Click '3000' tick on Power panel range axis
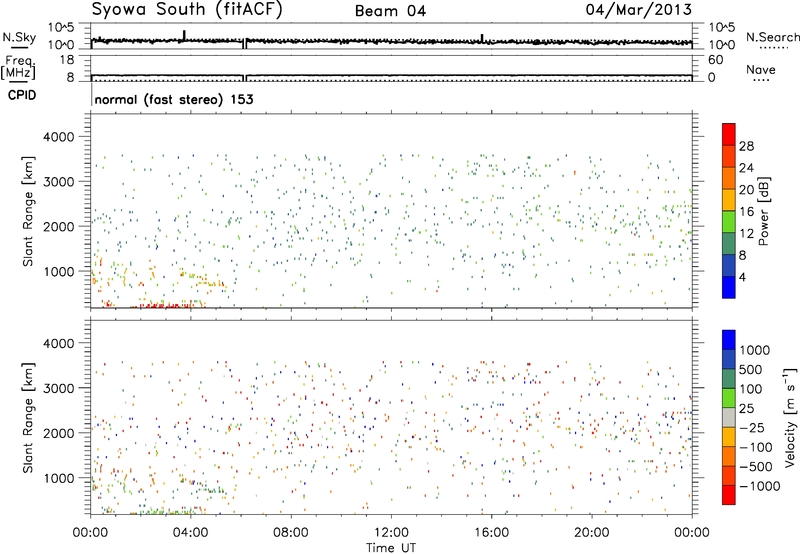 (58, 182)
